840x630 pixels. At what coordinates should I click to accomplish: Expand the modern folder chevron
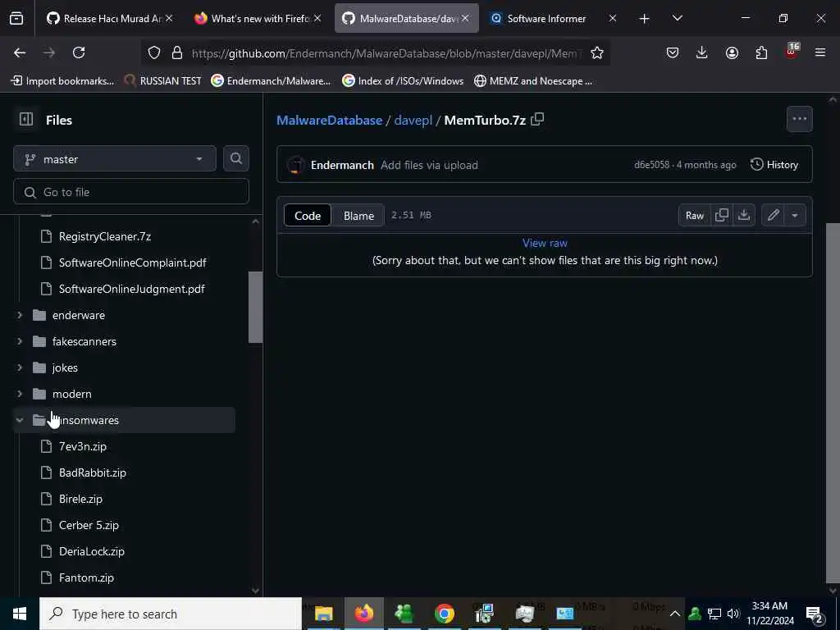[x=20, y=394]
